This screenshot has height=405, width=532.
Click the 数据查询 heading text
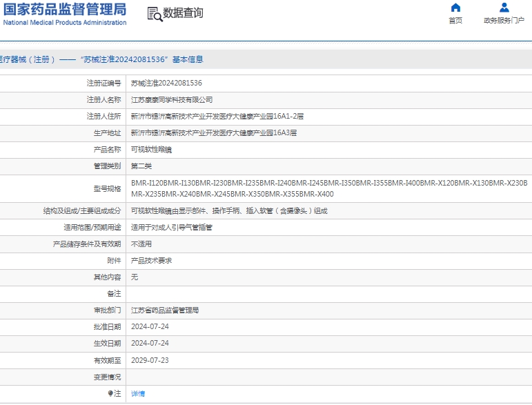[184, 13]
